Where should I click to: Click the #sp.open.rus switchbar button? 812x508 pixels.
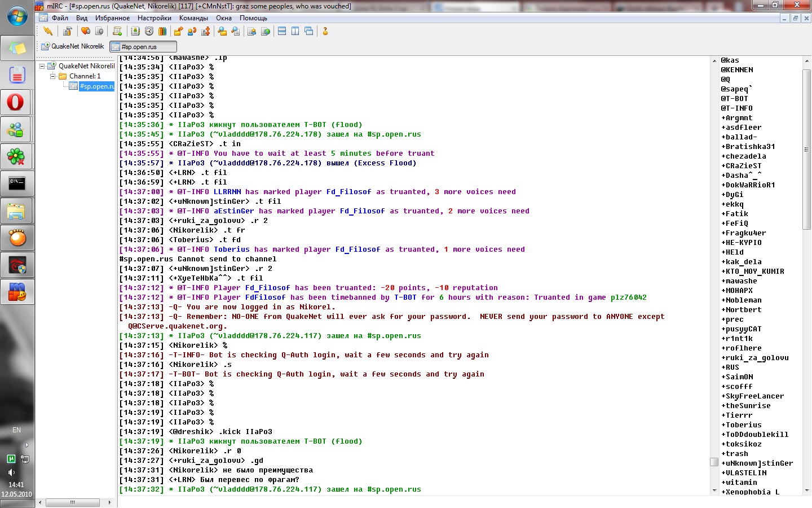(143, 47)
